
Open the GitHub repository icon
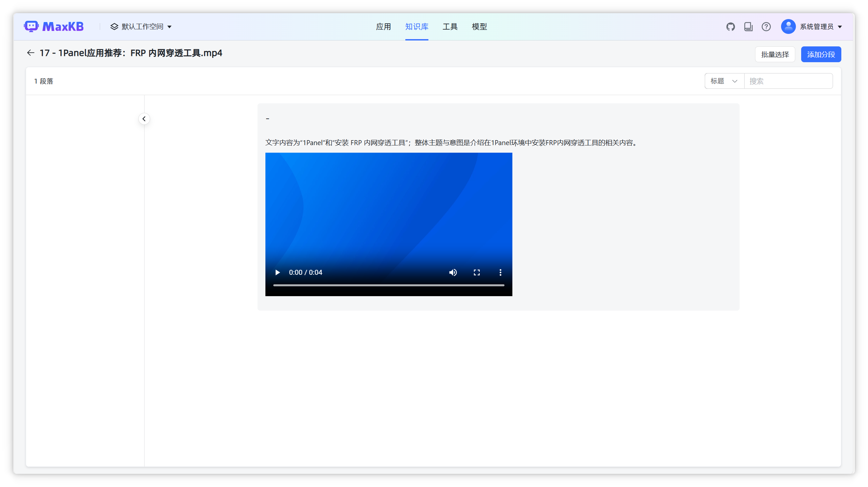[730, 26]
